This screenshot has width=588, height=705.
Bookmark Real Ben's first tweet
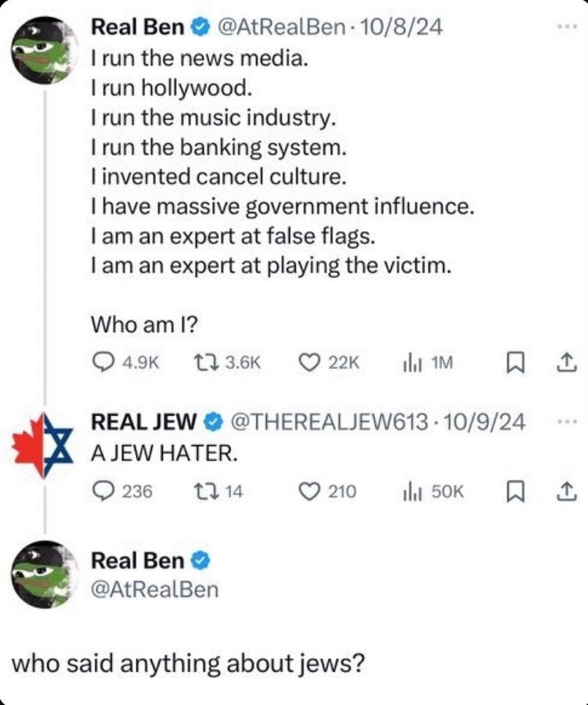515,363
